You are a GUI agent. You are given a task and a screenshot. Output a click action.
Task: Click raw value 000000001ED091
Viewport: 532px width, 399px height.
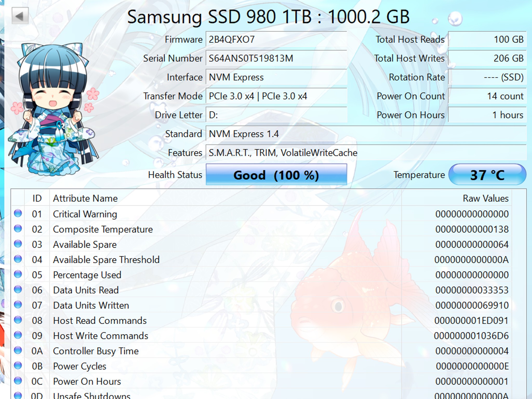pyautogui.click(x=471, y=320)
